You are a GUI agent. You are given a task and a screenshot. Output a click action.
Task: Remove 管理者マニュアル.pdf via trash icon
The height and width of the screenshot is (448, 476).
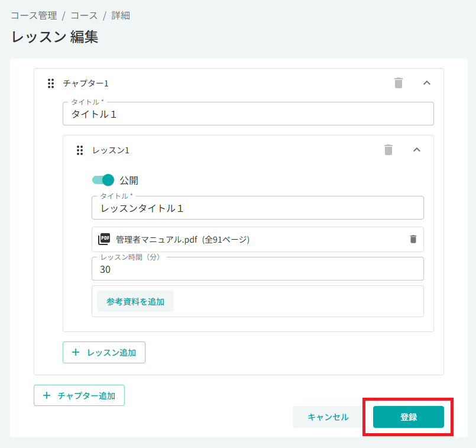pos(413,239)
